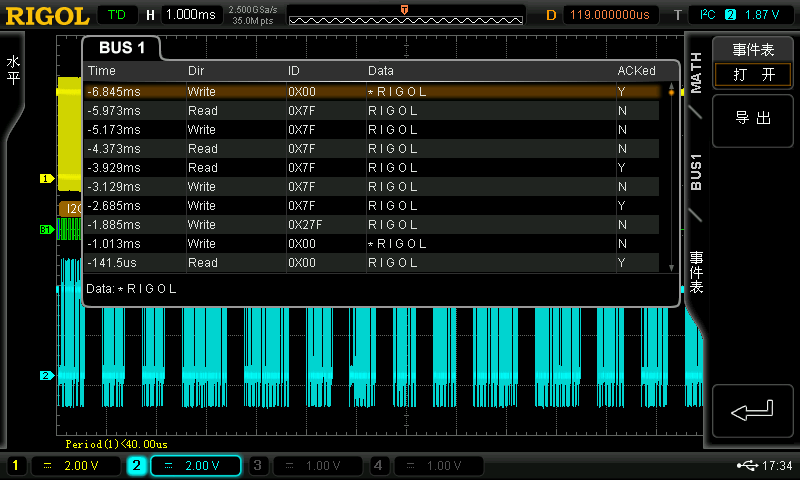Select the waveform memory overview bar

coord(406,20)
